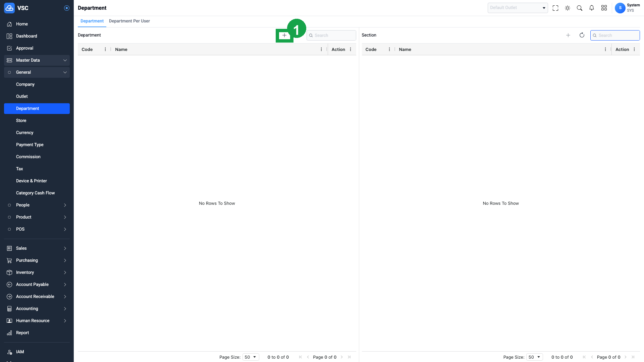Viewport: 644px width, 362px height.
Task: Open the Department Action column menu
Action: [x=351, y=50]
